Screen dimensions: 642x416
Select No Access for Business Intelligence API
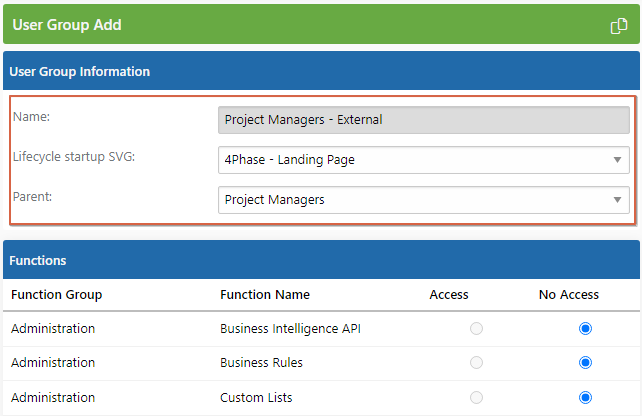coord(585,328)
